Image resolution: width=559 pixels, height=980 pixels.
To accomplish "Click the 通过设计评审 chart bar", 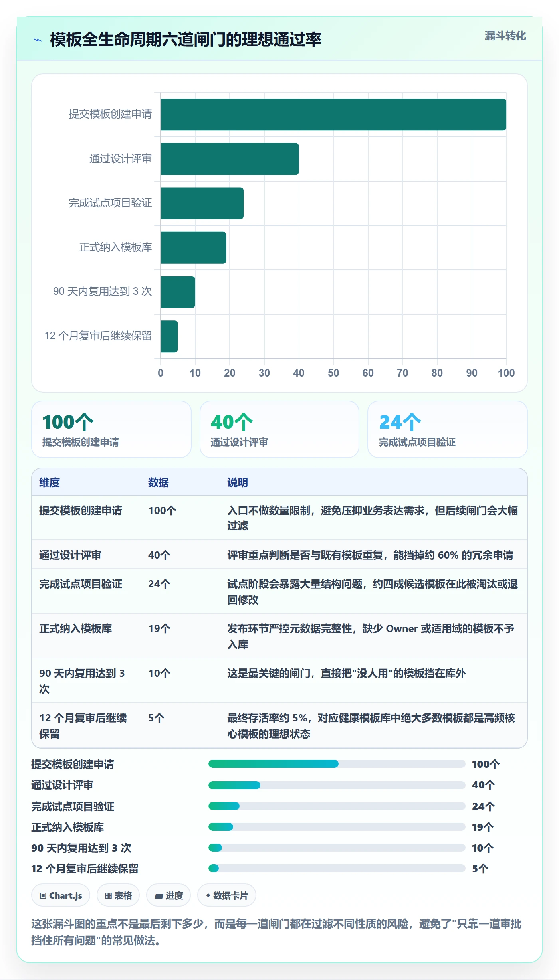I will (230, 159).
